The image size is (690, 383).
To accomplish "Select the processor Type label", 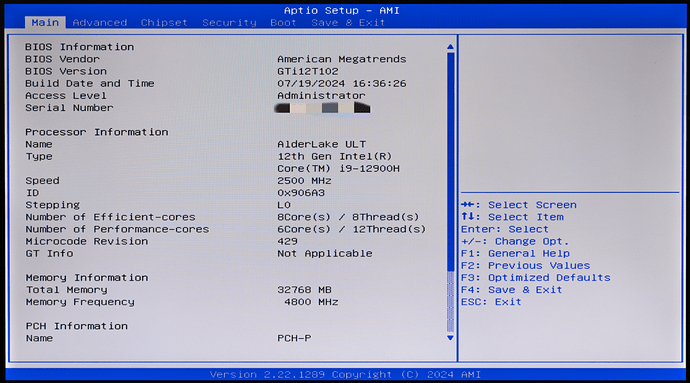I will 39,157.
